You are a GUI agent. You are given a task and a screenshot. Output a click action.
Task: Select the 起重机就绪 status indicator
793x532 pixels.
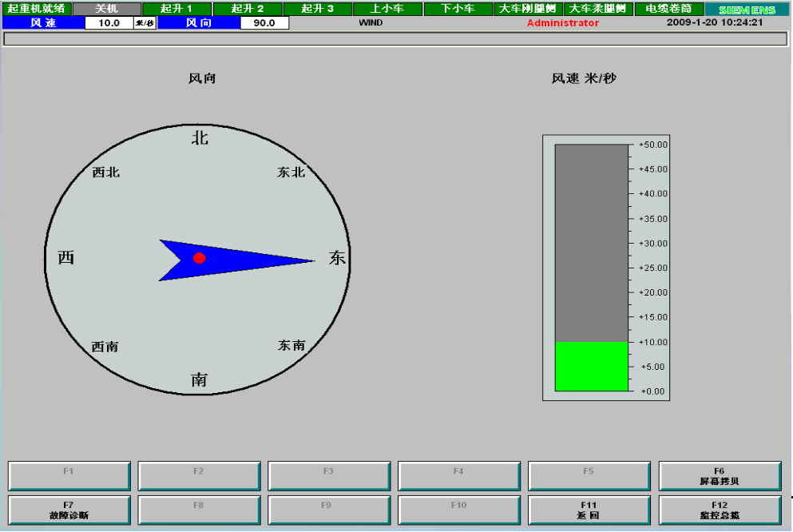(36, 9)
